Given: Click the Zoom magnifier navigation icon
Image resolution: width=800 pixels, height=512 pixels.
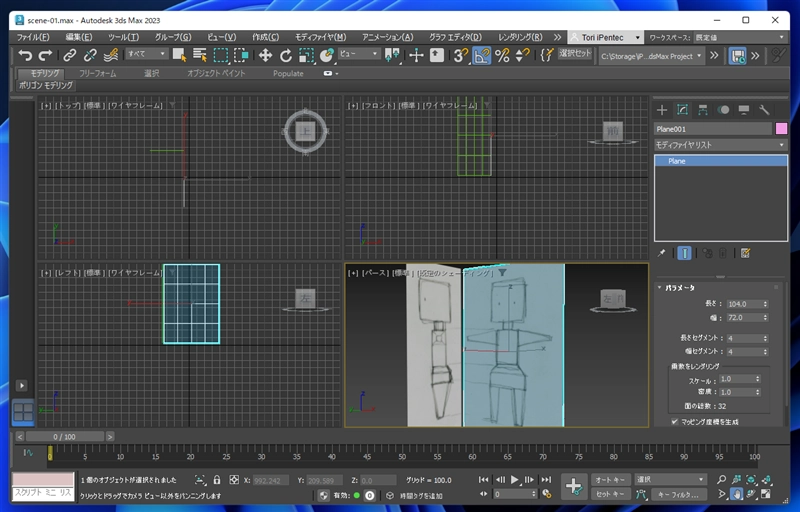Looking at the screenshot, I should 721,479.
